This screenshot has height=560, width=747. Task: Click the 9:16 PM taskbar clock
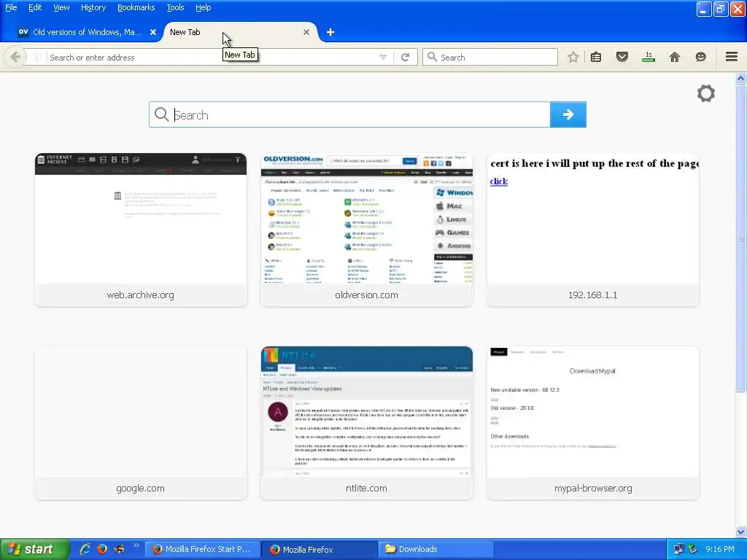pos(720,549)
